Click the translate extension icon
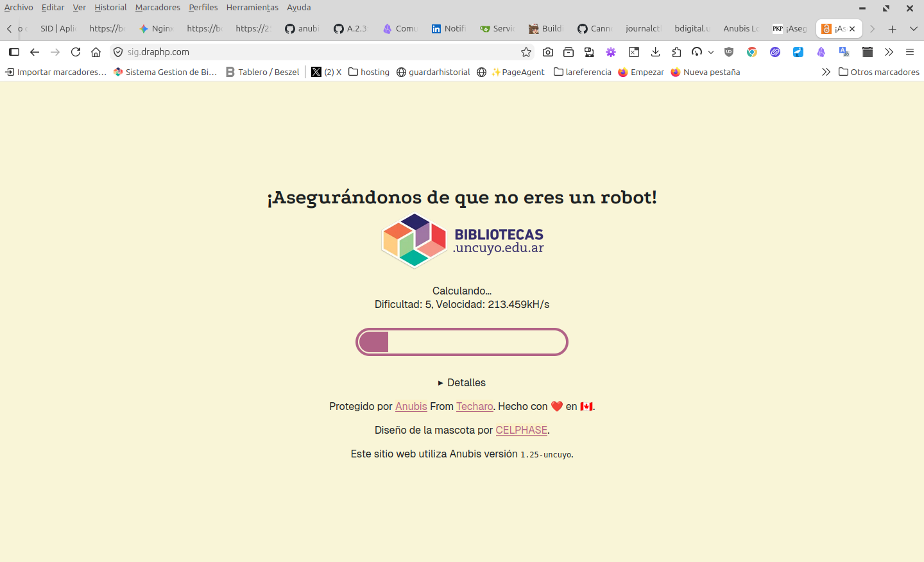Viewport: 924px width, 562px height. [x=844, y=52]
